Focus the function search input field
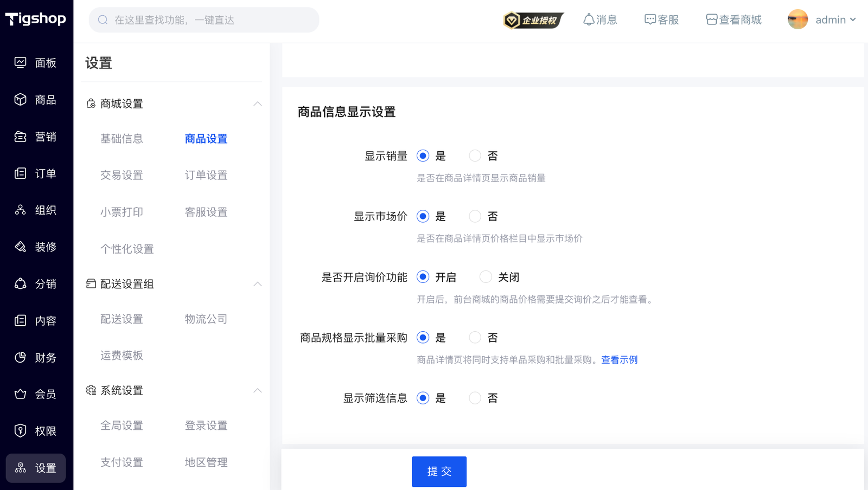868x490 pixels. (212, 20)
